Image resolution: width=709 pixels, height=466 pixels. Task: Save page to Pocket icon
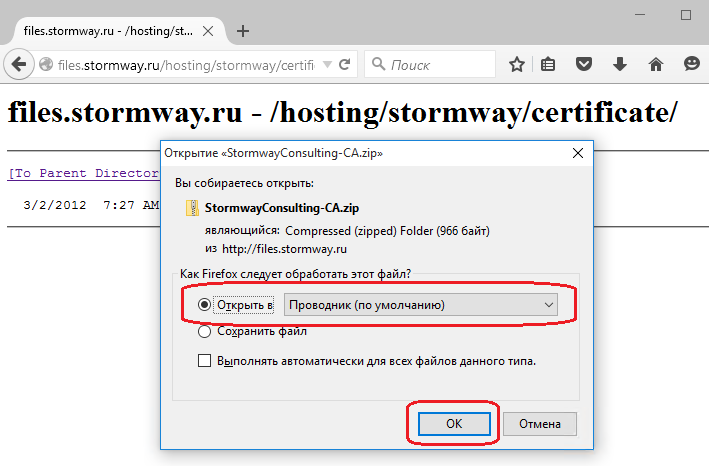click(x=584, y=64)
